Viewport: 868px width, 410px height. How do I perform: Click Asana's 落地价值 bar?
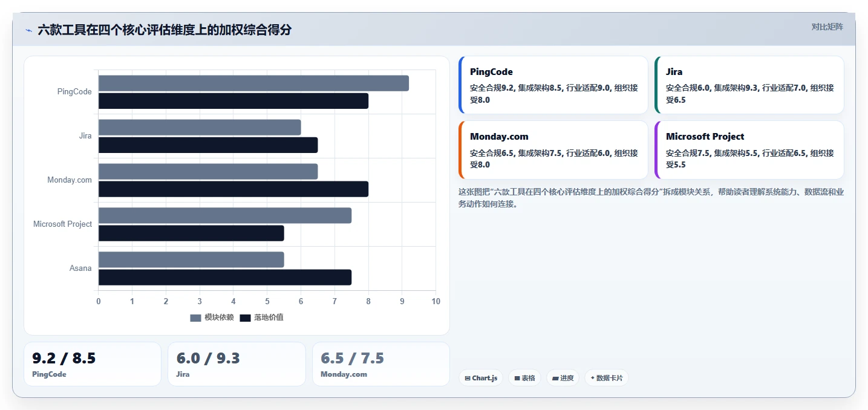pyautogui.click(x=225, y=278)
